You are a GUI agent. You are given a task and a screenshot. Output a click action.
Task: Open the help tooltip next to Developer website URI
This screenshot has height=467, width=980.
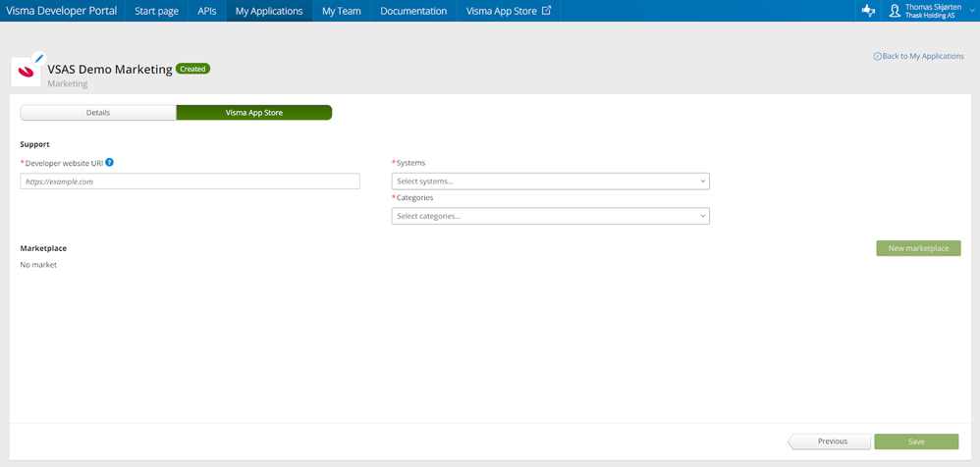(x=109, y=162)
